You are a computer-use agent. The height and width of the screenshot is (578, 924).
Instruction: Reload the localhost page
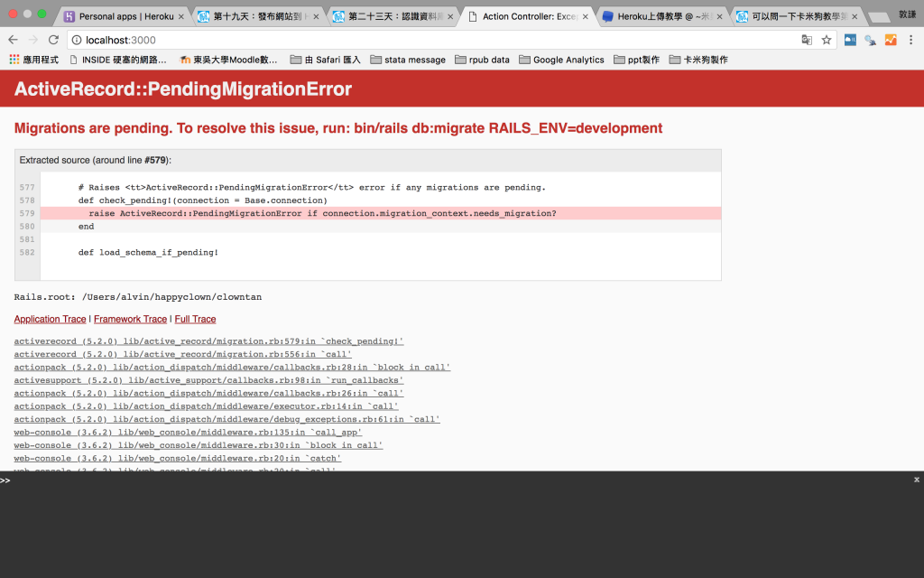(x=53, y=40)
